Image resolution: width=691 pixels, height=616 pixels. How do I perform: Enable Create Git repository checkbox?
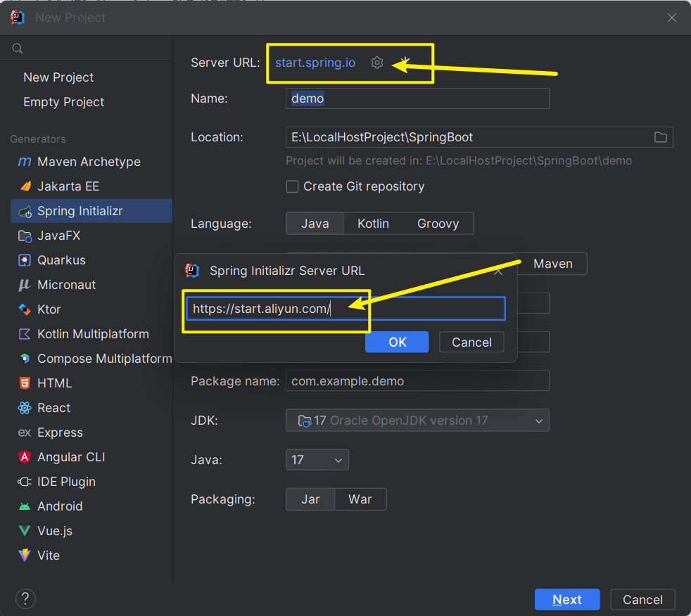coord(292,186)
